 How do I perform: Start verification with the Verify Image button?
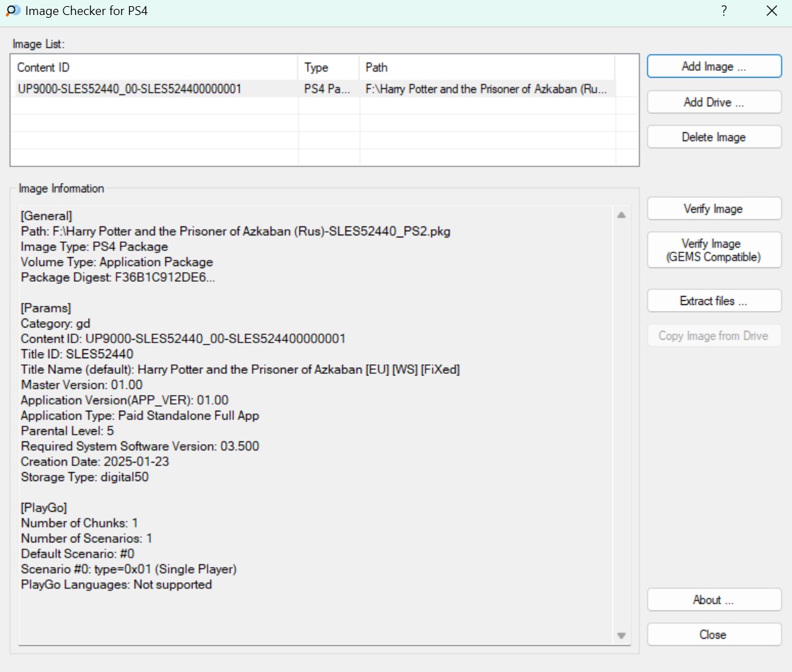point(714,209)
